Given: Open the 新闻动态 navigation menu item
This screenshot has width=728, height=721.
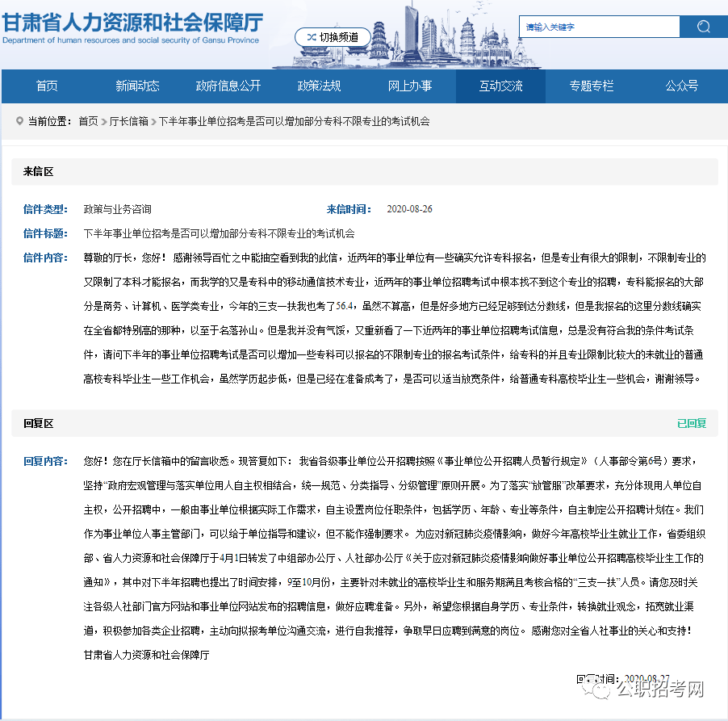Looking at the screenshot, I should (137, 86).
